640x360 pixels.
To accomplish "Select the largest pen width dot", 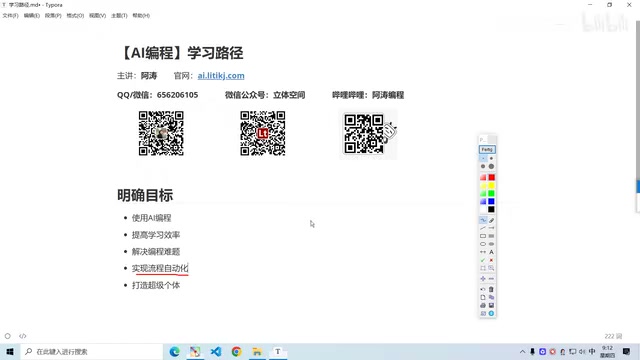I will pos(491,167).
